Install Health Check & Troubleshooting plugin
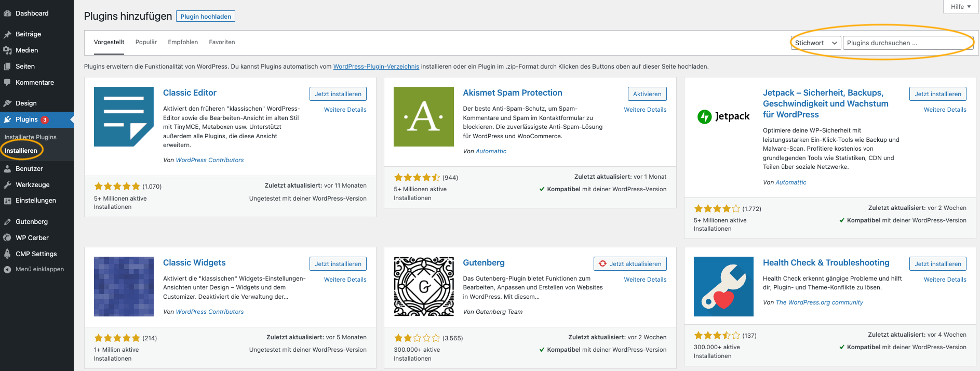The image size is (980, 371). [938, 264]
